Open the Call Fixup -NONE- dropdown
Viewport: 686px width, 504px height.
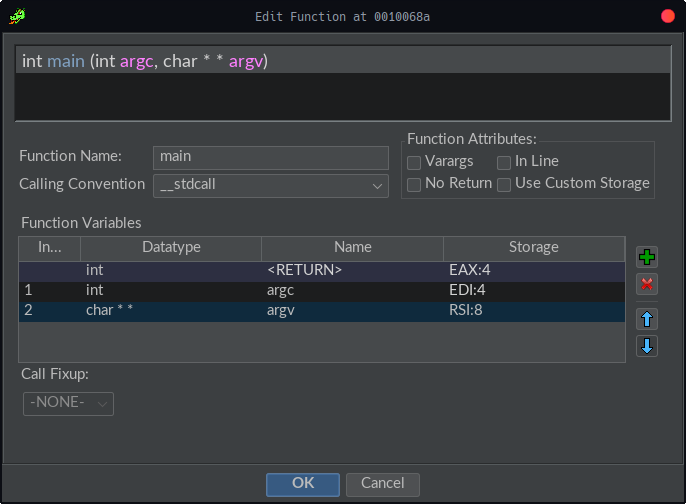68,403
